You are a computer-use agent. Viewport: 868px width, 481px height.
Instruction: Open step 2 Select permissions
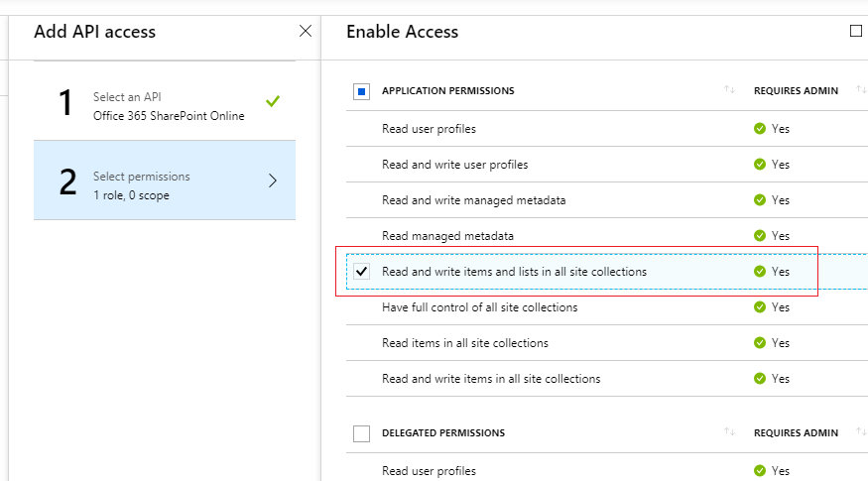click(x=165, y=180)
